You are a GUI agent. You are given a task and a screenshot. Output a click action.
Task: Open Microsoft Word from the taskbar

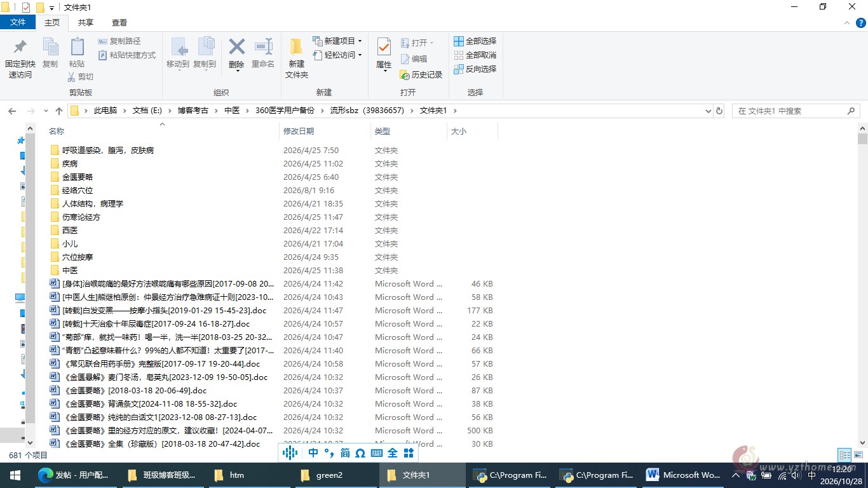[684, 475]
